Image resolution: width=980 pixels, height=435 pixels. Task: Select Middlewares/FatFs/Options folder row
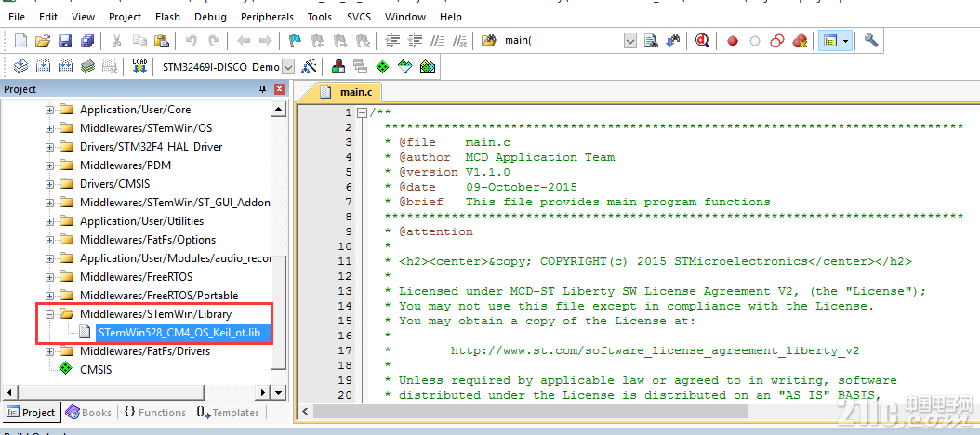point(148,240)
